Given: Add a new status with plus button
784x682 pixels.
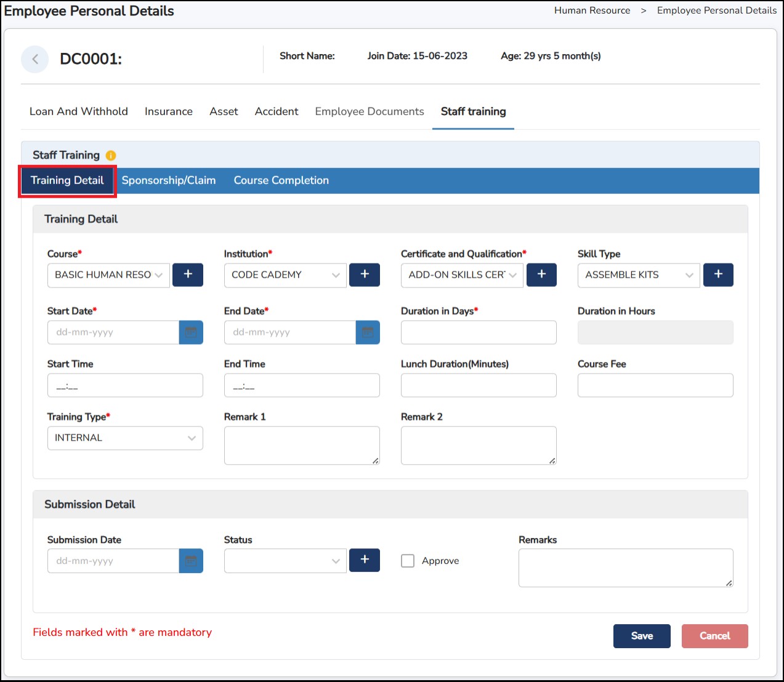Looking at the screenshot, I should tap(365, 560).
